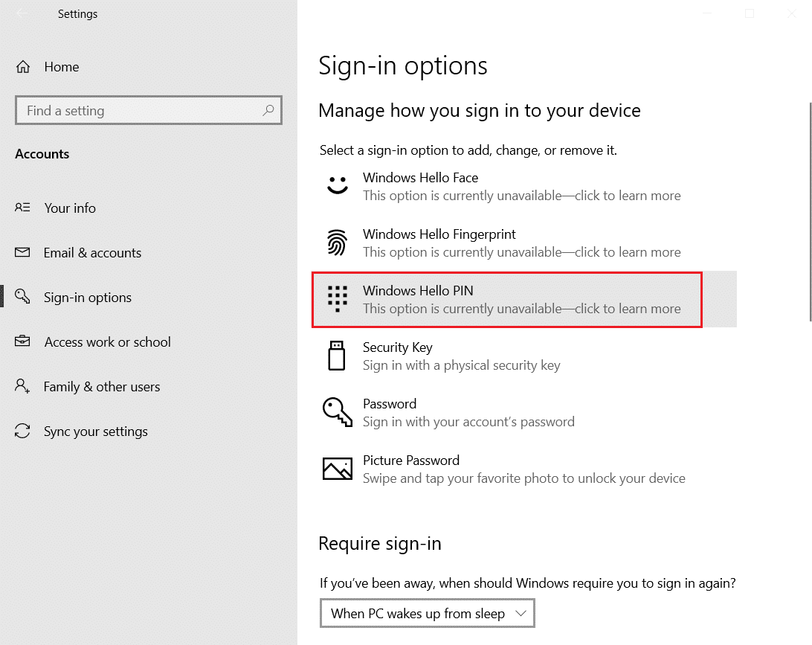This screenshot has width=812, height=645.
Task: Click the Access work or school briefcase icon
Action: point(22,341)
